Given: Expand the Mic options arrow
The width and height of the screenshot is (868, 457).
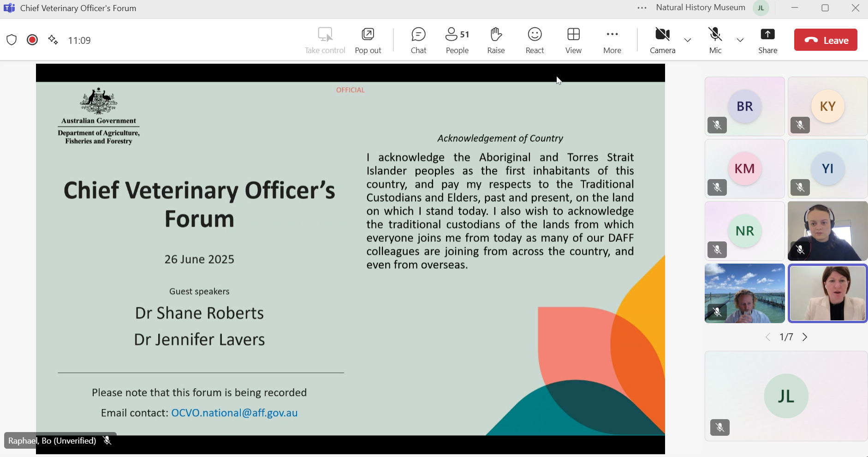Looking at the screenshot, I should pos(740,40).
